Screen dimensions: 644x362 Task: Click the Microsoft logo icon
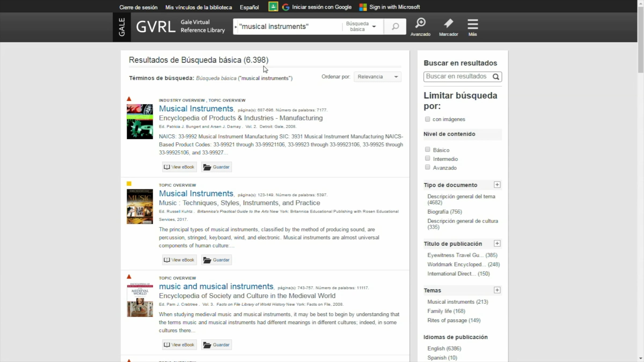pos(363,7)
